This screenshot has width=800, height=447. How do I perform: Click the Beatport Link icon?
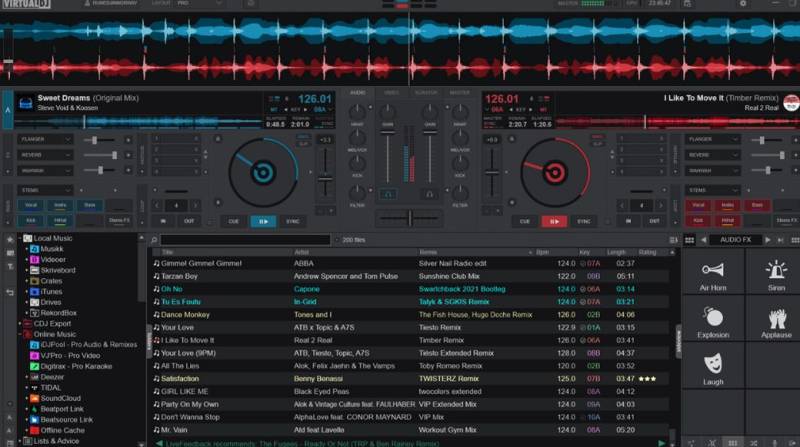point(35,409)
